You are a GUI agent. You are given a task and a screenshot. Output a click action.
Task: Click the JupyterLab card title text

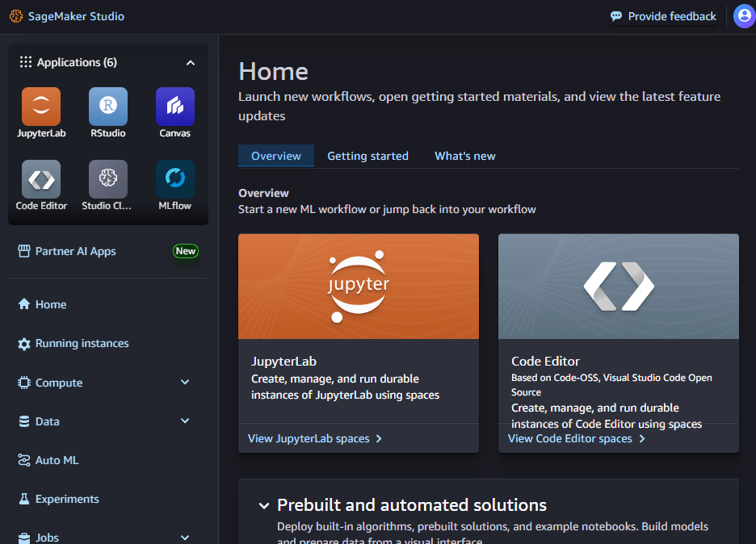click(284, 361)
